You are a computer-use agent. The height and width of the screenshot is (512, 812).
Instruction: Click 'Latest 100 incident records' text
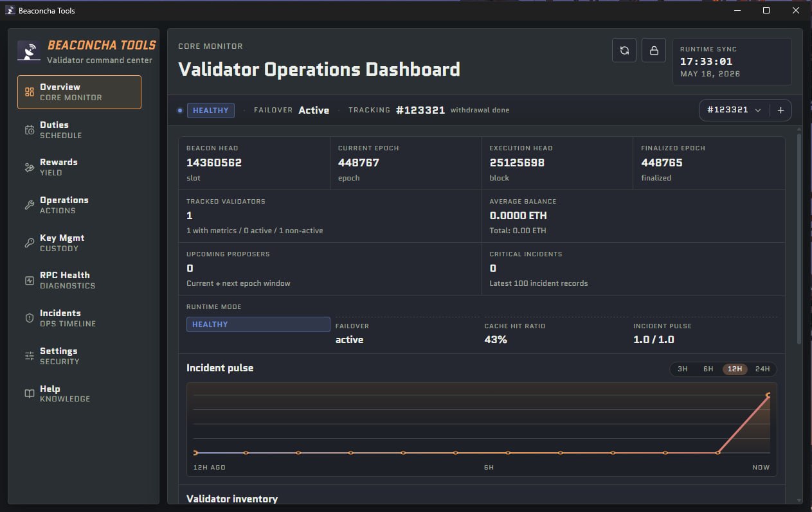pos(539,283)
